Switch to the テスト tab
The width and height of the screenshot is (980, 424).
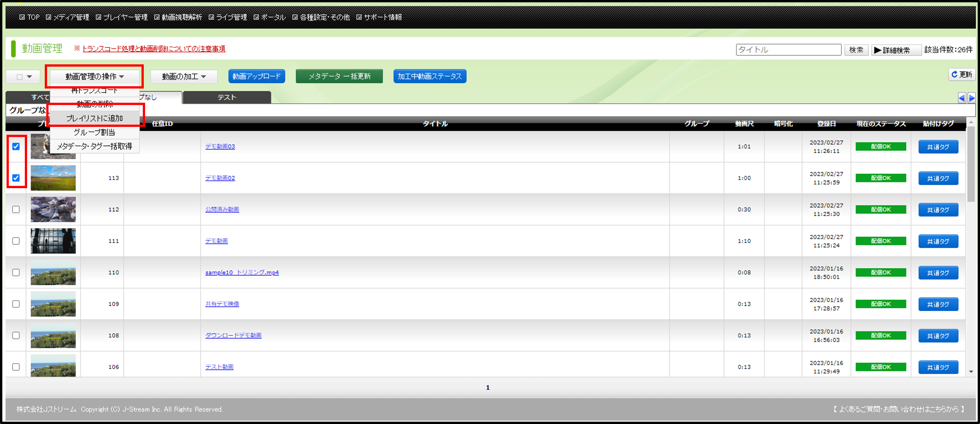(x=227, y=97)
